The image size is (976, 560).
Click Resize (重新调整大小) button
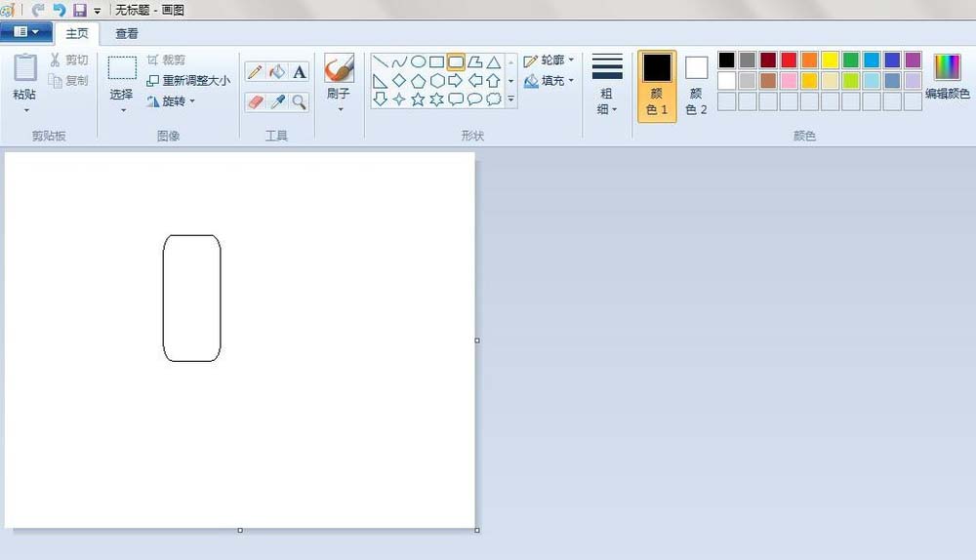188,80
